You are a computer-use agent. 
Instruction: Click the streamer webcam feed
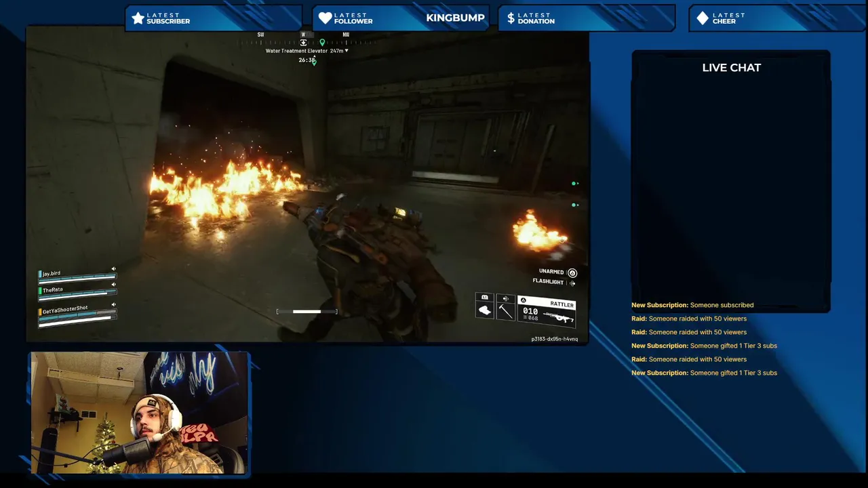(x=139, y=413)
